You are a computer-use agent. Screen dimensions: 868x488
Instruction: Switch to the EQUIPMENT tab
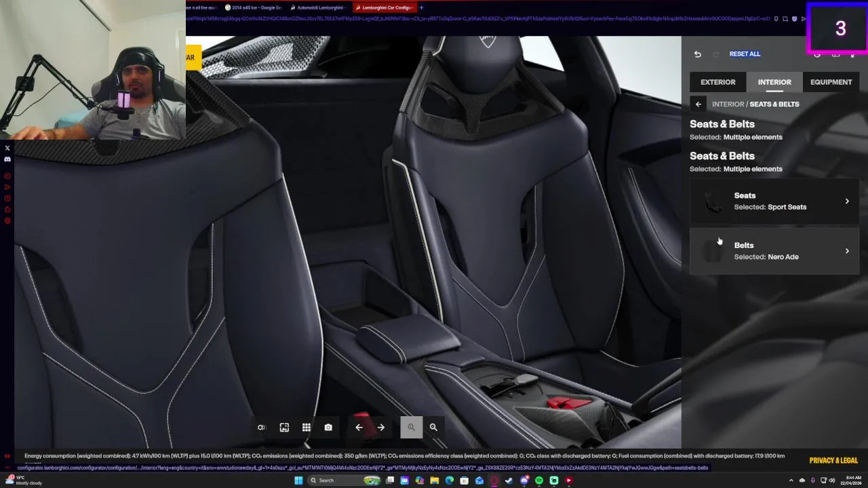click(831, 82)
